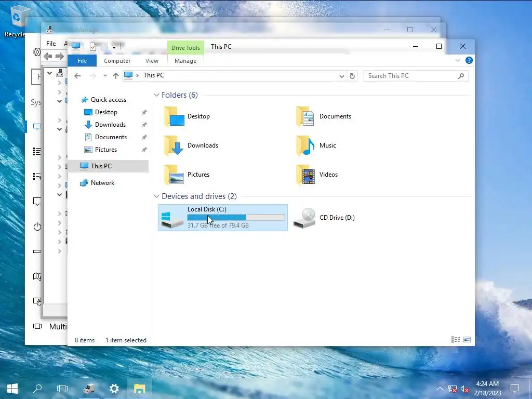Viewport: 532px width, 399px height.
Task: Click the gear icon in the Settings window header
Action: [37, 52]
